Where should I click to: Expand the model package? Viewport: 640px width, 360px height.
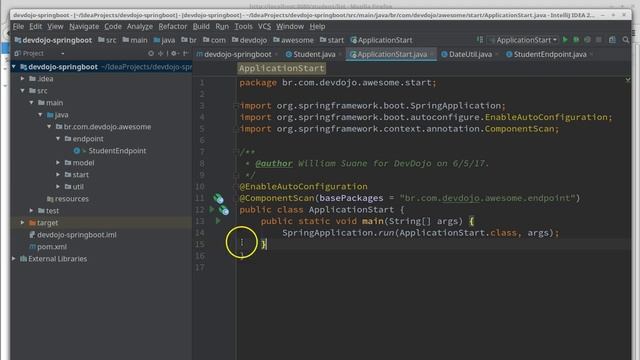[58, 162]
